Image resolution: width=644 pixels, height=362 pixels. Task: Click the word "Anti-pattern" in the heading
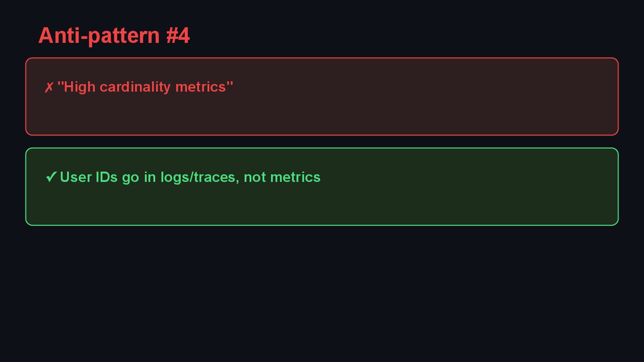(99, 35)
